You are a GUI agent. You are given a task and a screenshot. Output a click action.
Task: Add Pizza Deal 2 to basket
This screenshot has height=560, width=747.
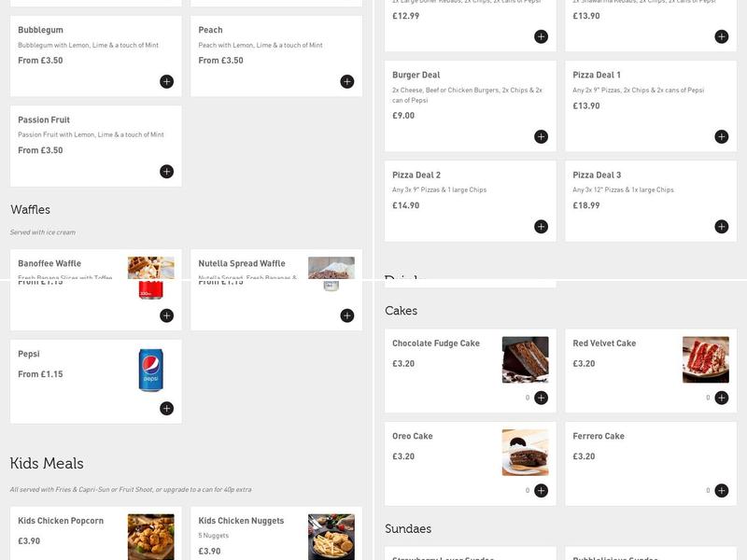[x=541, y=227]
